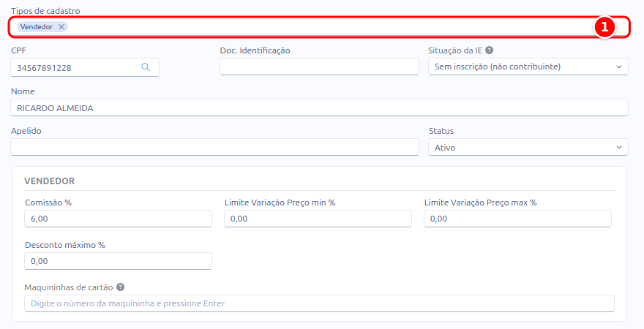
Task: Click the Apelido input field
Action: 214,147
